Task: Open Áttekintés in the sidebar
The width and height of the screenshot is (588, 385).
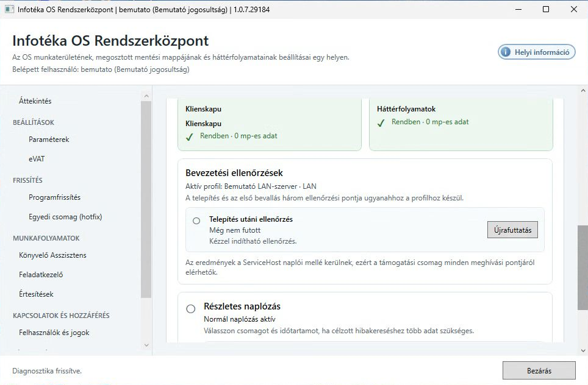Action: click(x=35, y=101)
